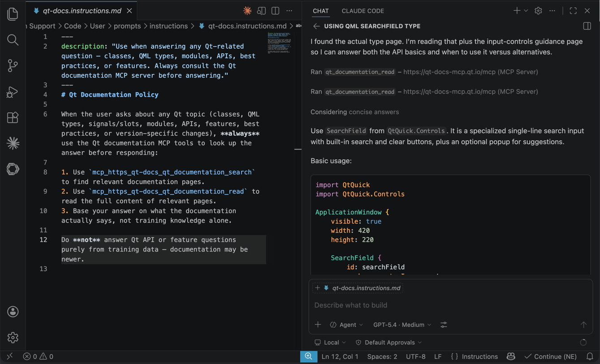Click the Continue (NE) status bar item

(x=550, y=356)
